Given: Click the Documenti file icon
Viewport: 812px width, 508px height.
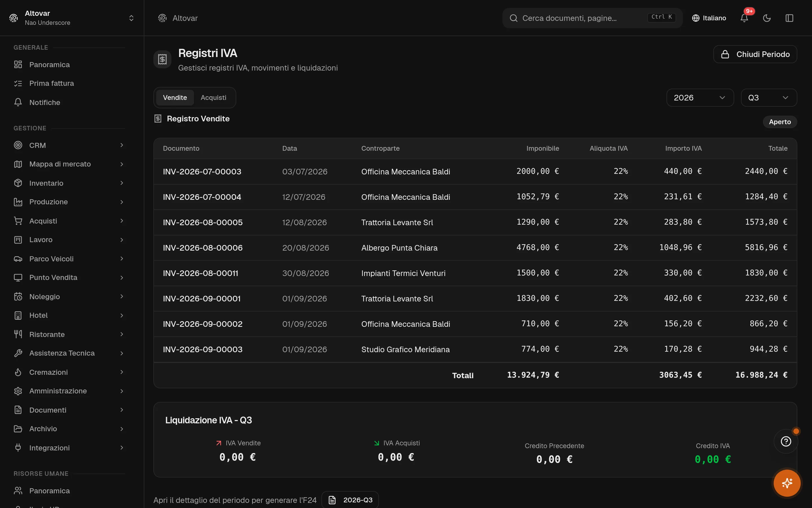Looking at the screenshot, I should [x=18, y=410].
